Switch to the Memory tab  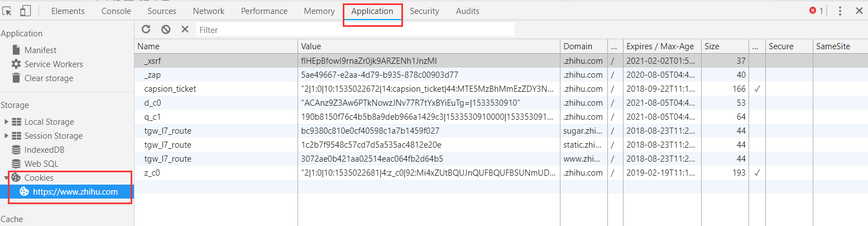click(x=319, y=11)
